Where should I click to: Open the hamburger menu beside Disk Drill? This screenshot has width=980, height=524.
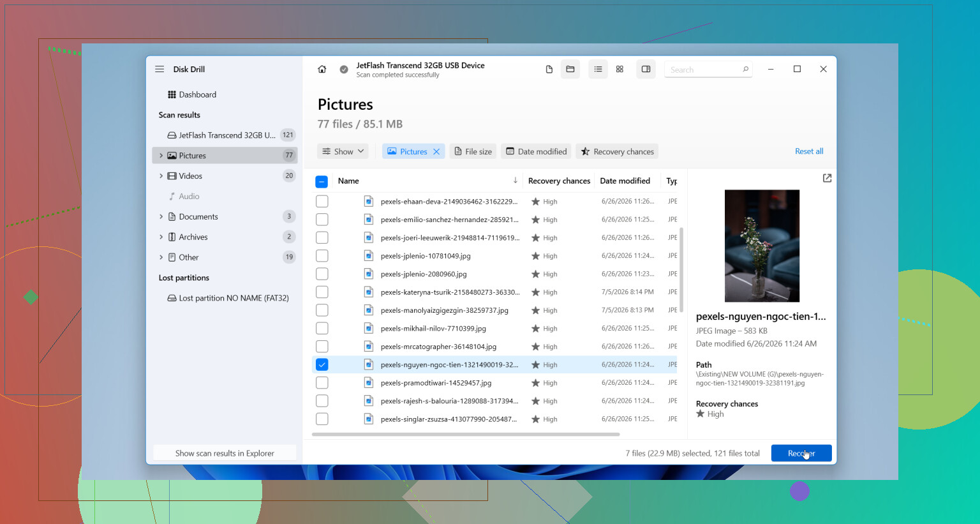(x=160, y=69)
